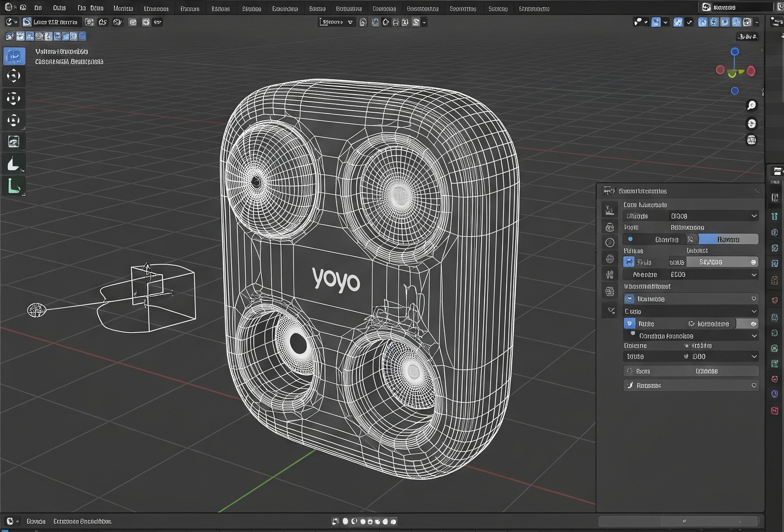This screenshot has height=532, width=784.
Task: Click the properties panel header icon
Action: pyautogui.click(x=609, y=191)
